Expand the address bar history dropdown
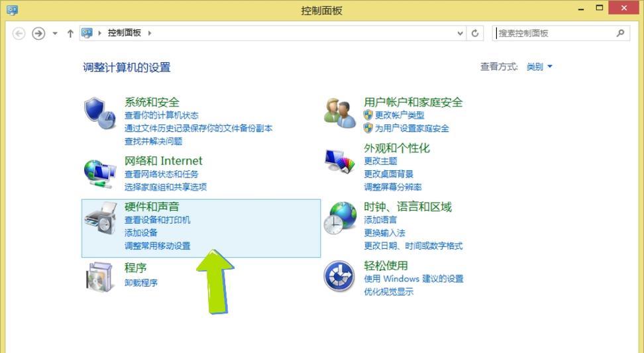The image size is (644, 353). pyautogui.click(x=460, y=33)
